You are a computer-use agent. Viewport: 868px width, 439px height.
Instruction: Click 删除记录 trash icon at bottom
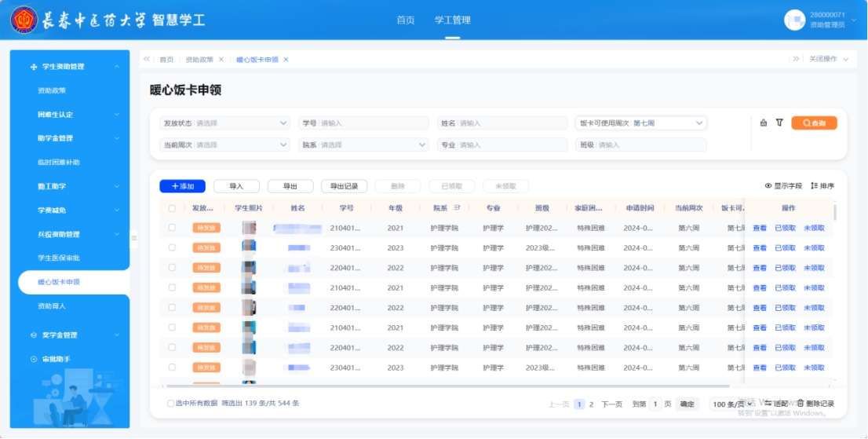coord(801,404)
